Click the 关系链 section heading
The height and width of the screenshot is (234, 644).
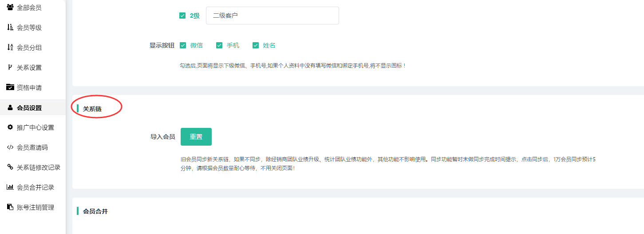tap(92, 108)
